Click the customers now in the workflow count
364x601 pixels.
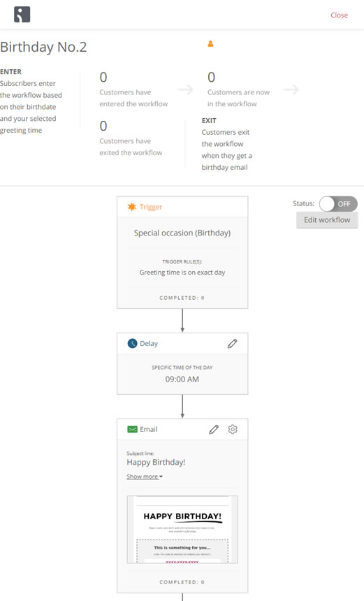(x=211, y=78)
